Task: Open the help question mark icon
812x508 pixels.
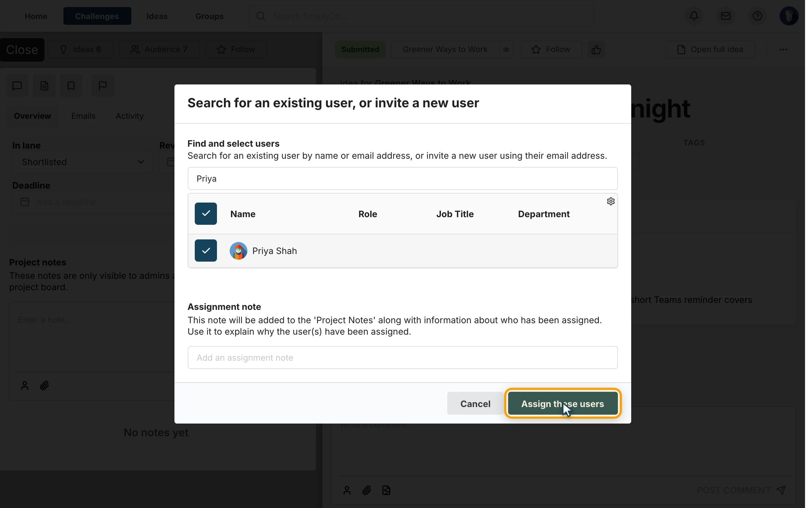Action: 757,16
